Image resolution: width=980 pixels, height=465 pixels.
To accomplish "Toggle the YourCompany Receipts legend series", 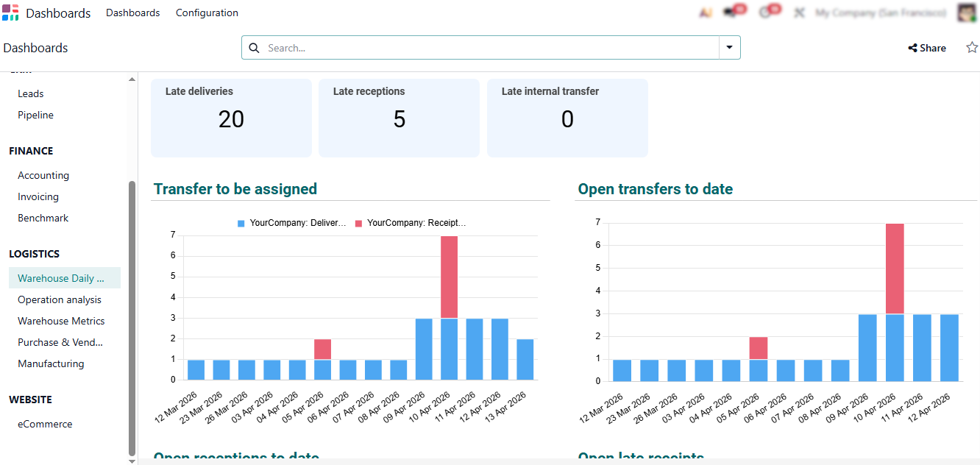I will tap(411, 222).
